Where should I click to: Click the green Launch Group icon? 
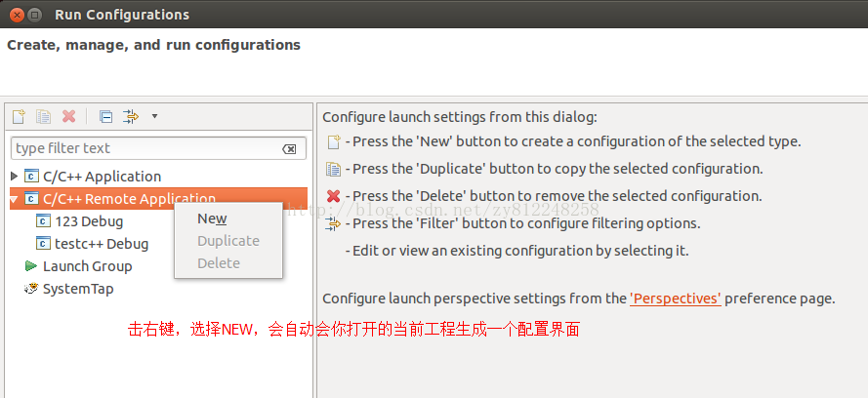click(x=31, y=266)
